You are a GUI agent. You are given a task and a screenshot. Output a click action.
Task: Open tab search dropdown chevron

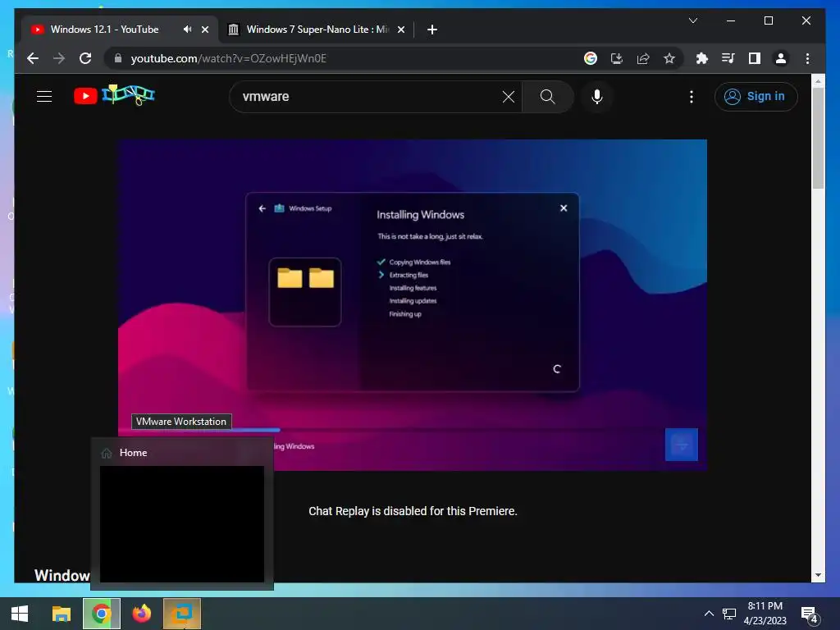[x=692, y=21]
